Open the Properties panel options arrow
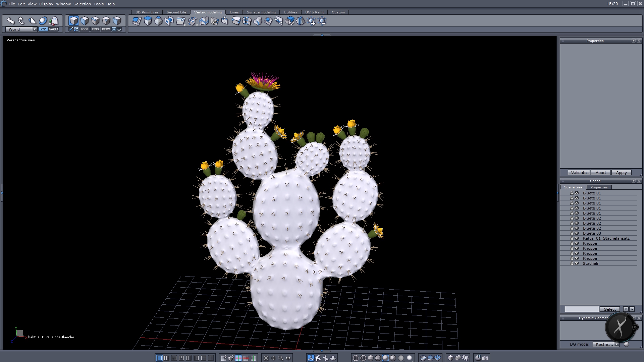The height and width of the screenshot is (362, 644). coord(633,41)
